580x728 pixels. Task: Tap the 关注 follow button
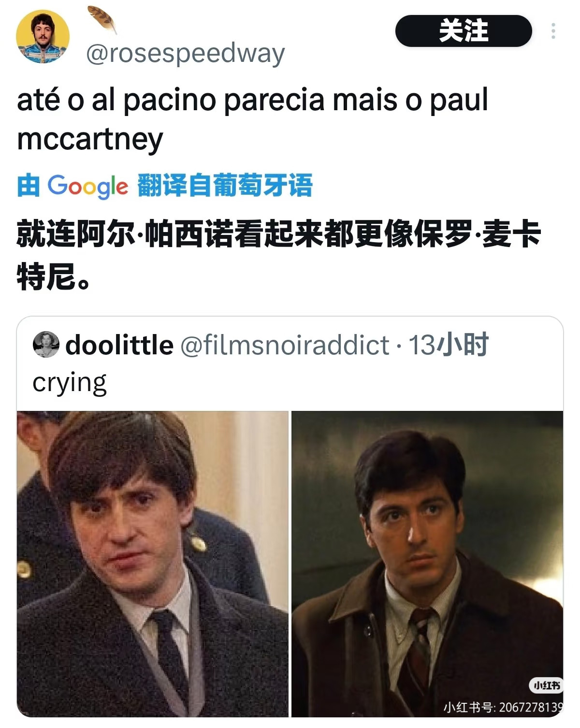pos(464,31)
